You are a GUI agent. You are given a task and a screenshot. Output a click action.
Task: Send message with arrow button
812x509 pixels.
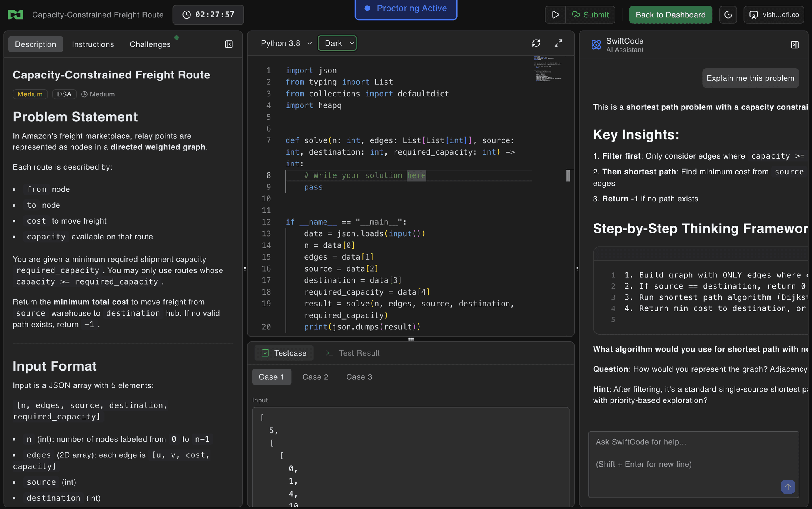point(788,486)
